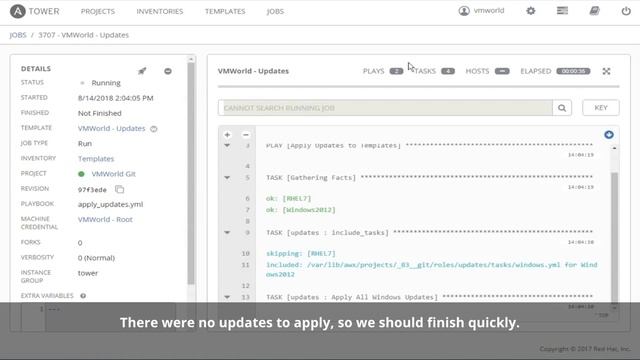640x360 pixels.
Task: Click the green project status dot
Action: coord(81,174)
